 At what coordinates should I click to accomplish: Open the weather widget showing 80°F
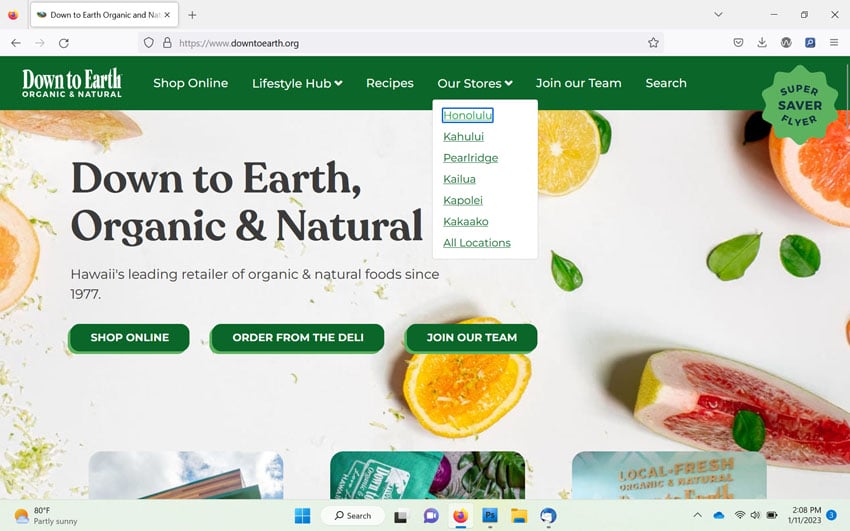(46, 516)
